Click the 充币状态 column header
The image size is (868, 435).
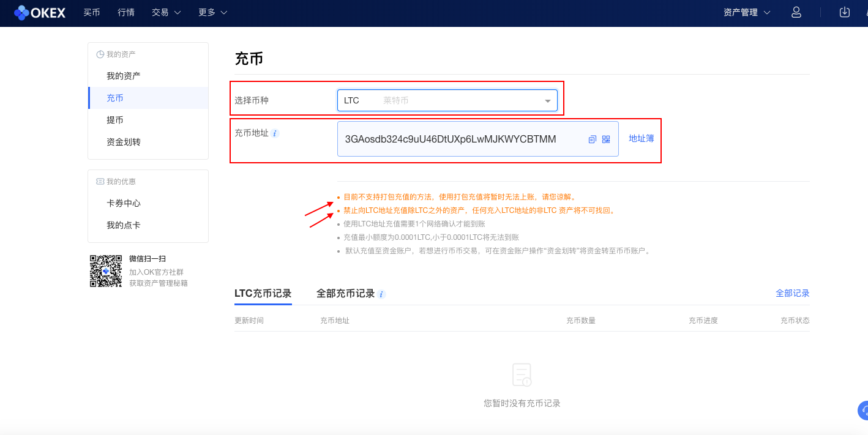coord(795,321)
